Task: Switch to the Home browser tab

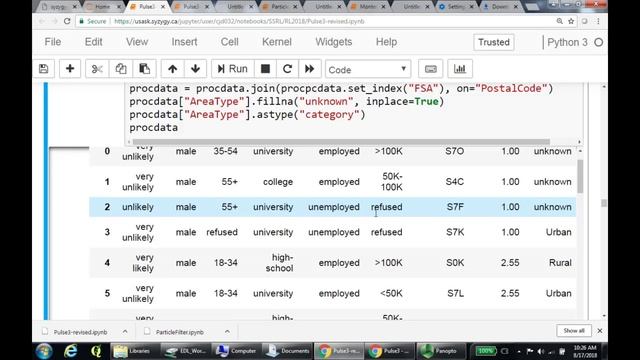Action: [102, 7]
